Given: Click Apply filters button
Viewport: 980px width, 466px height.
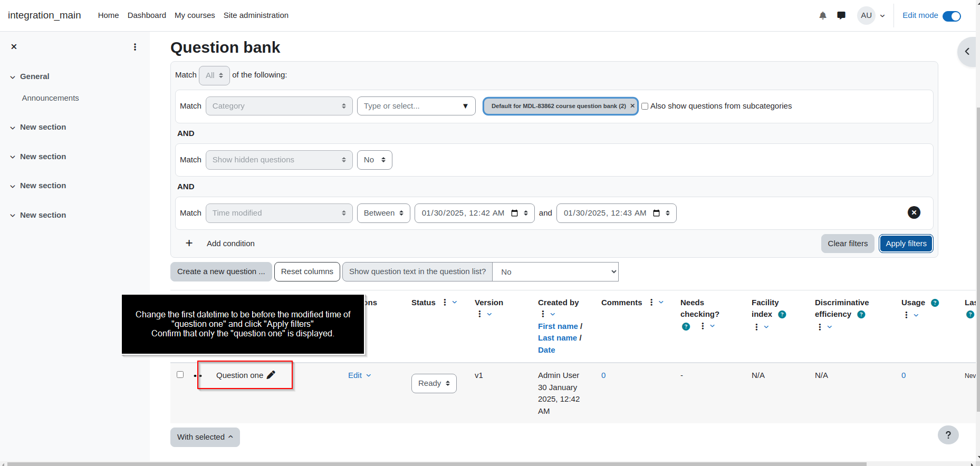Looking at the screenshot, I should pos(906,244).
